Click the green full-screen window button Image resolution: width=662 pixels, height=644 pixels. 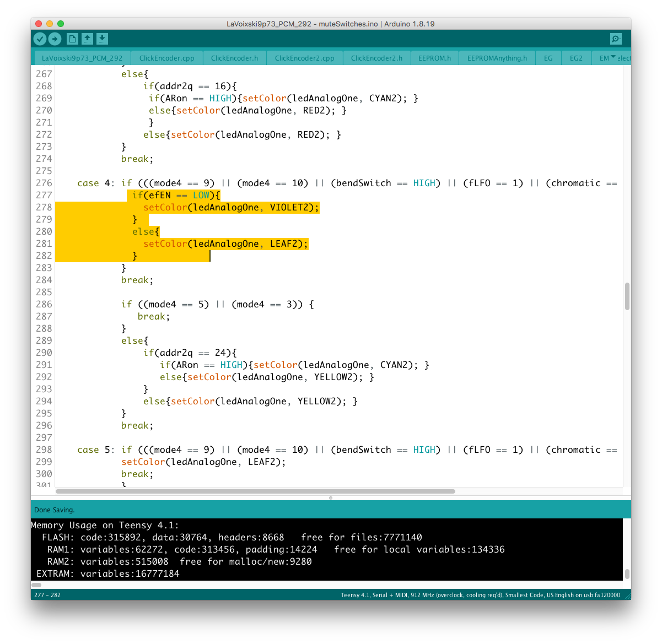pyautogui.click(x=61, y=24)
